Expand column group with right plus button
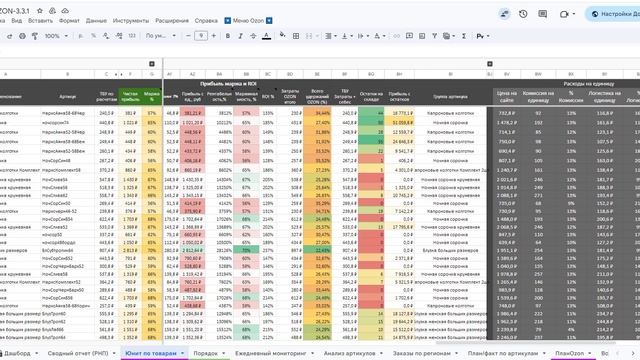The image size is (640, 360). point(490,64)
